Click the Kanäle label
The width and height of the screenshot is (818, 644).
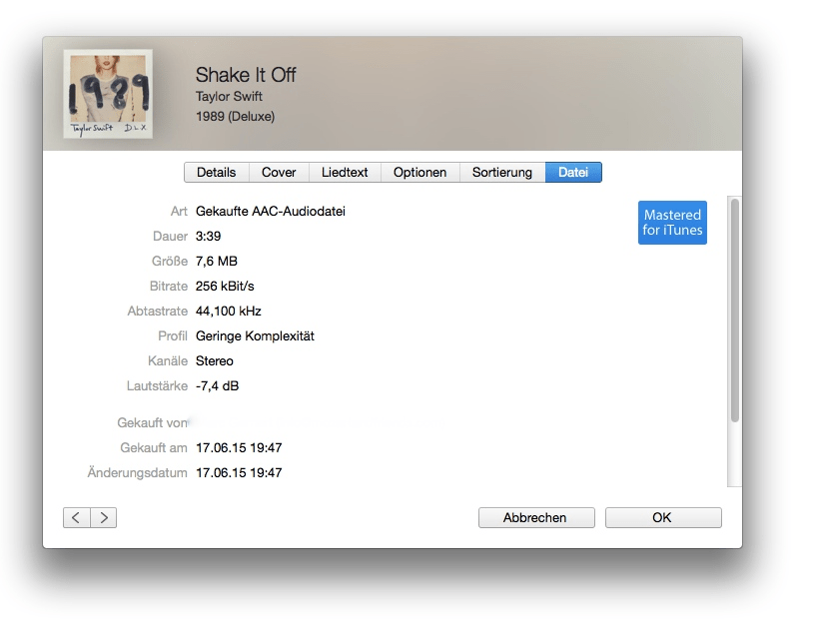(168, 360)
